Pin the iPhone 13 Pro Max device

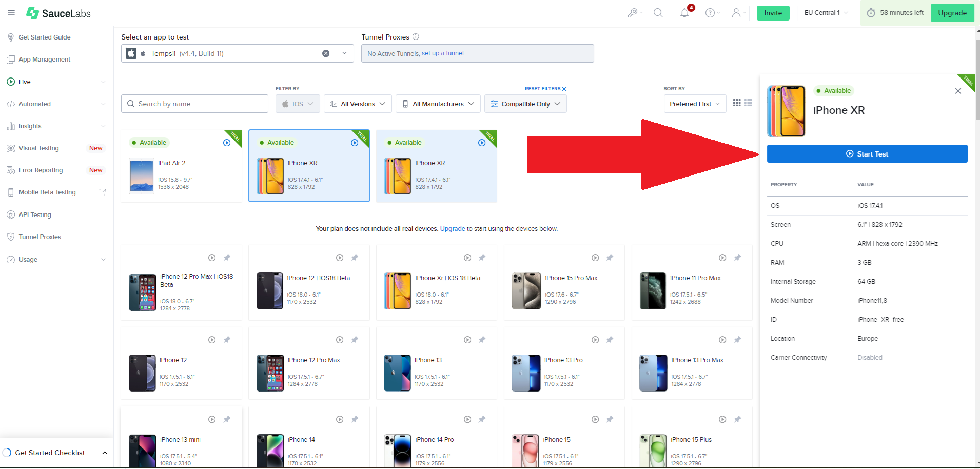coord(737,340)
